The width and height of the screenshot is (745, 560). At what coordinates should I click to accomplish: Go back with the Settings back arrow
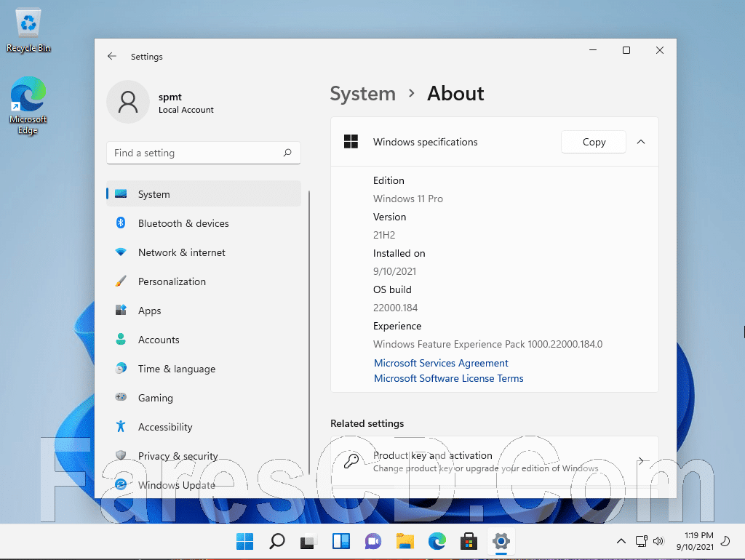point(111,56)
